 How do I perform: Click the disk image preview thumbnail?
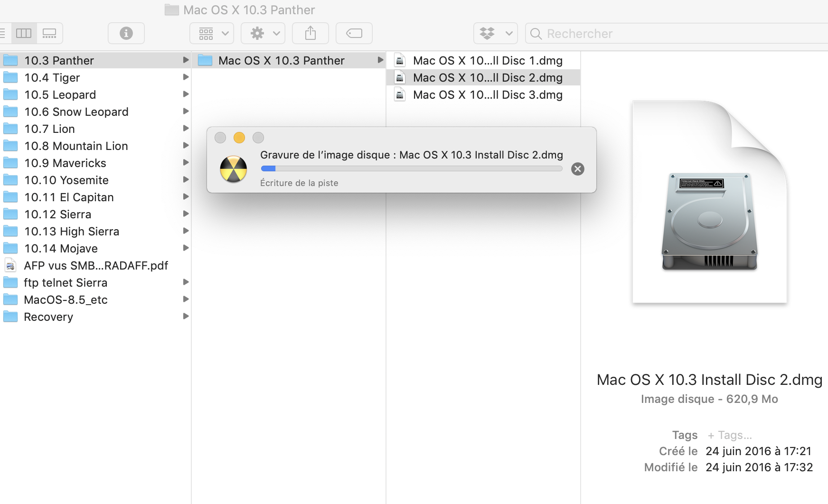[x=710, y=202]
